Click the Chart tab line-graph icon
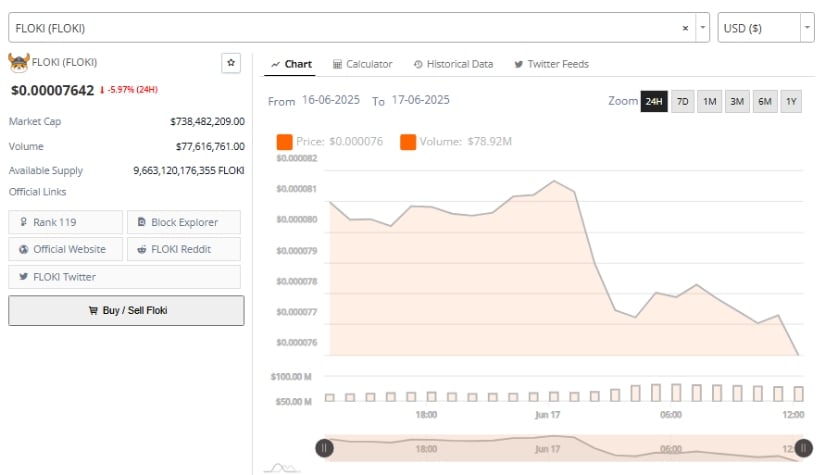The width and height of the screenshot is (825, 475). coord(275,64)
